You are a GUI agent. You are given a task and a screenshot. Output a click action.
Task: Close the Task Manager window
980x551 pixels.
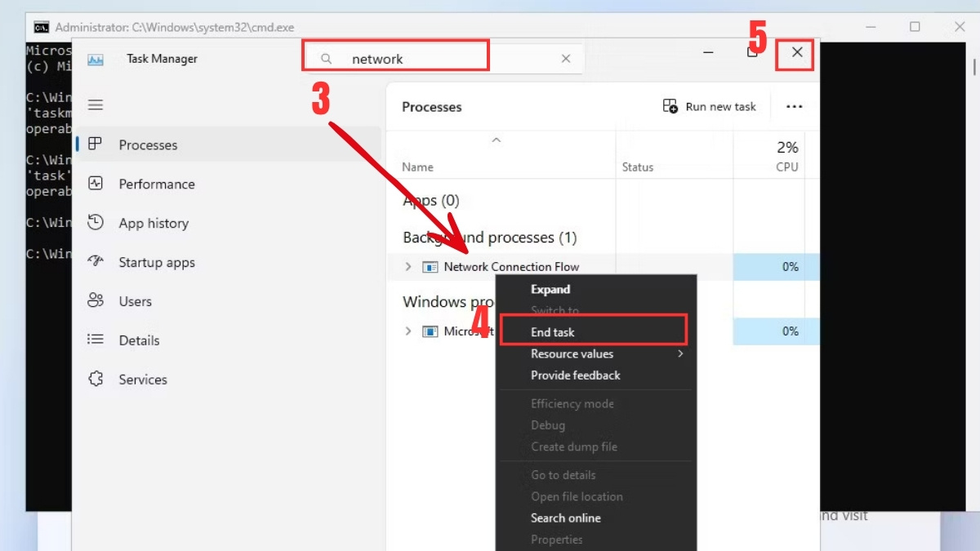[797, 52]
